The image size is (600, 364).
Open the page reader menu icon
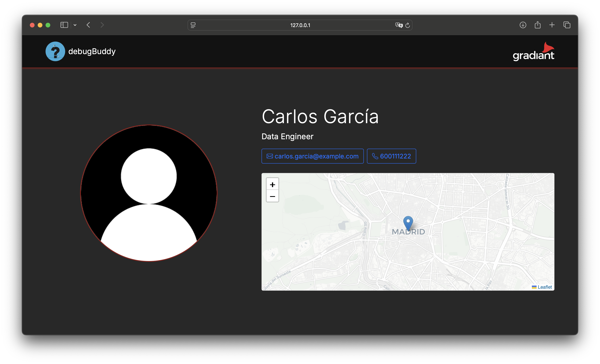(x=193, y=25)
